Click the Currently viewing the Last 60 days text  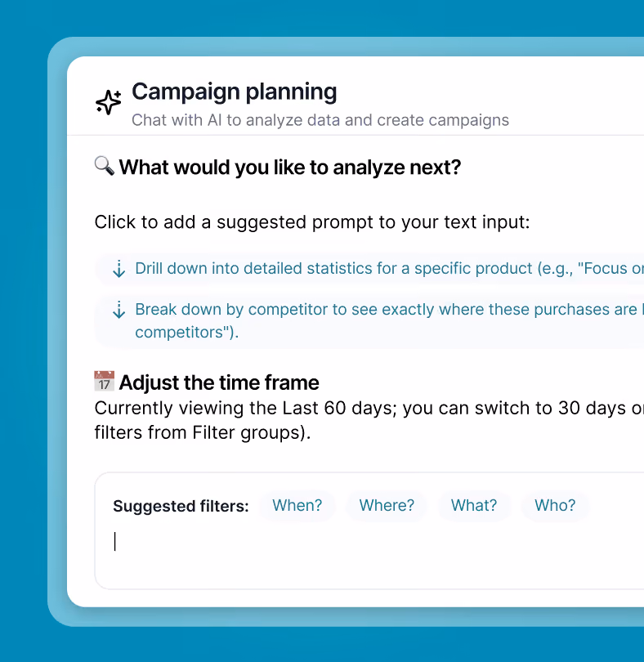click(x=369, y=420)
